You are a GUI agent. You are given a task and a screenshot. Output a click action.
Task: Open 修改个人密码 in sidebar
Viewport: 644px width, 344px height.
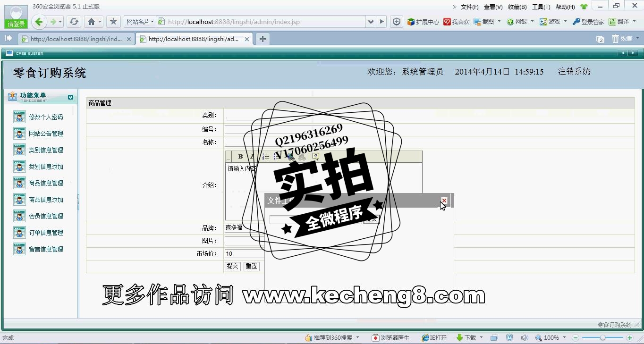coord(46,117)
